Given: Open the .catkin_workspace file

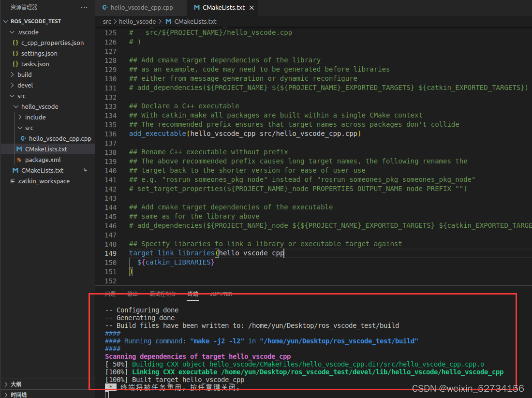Looking at the screenshot, I should 44,181.
